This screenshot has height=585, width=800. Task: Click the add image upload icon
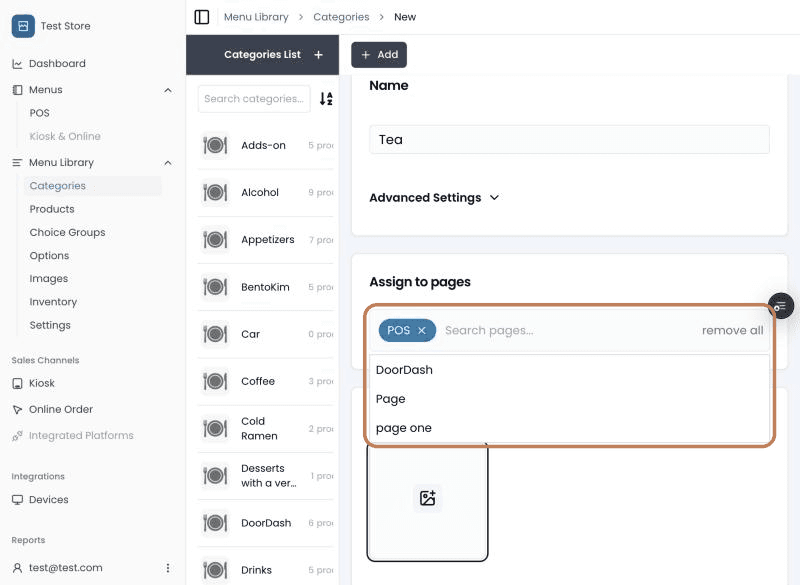[428, 498]
